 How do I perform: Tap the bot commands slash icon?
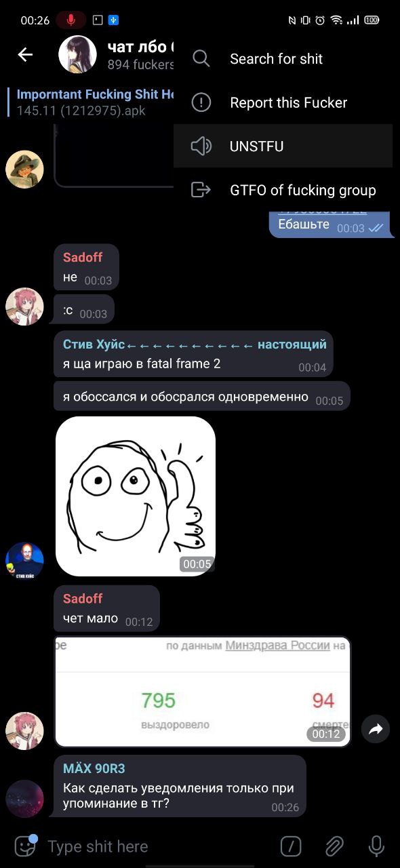tap(291, 846)
